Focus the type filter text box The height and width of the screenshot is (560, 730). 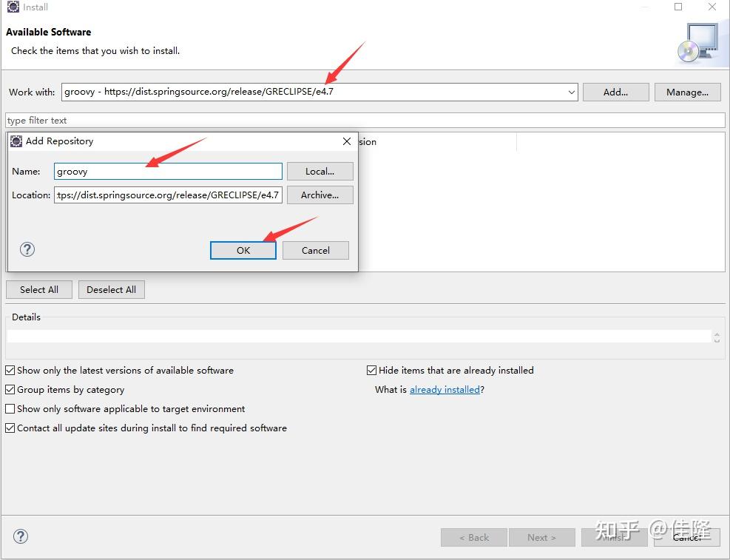[365, 121]
